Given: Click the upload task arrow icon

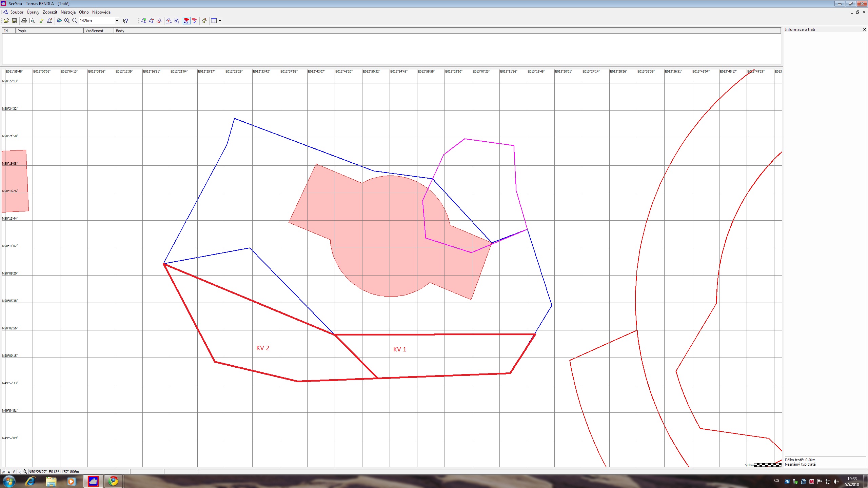Looking at the screenshot, I should [x=169, y=21].
